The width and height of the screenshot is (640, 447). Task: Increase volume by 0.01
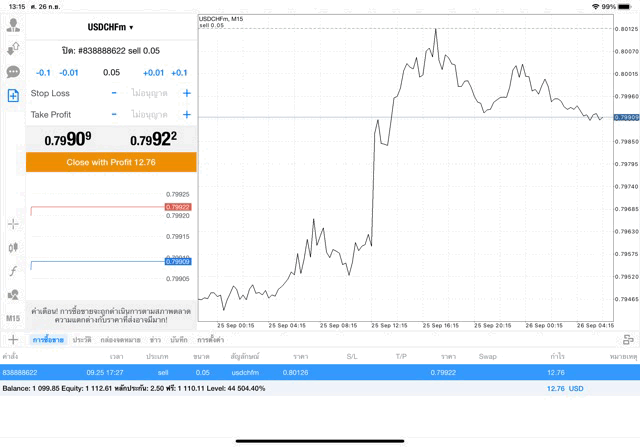click(x=153, y=72)
